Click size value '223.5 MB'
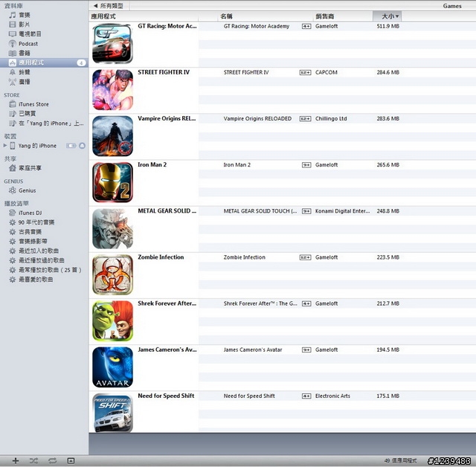 [388, 257]
